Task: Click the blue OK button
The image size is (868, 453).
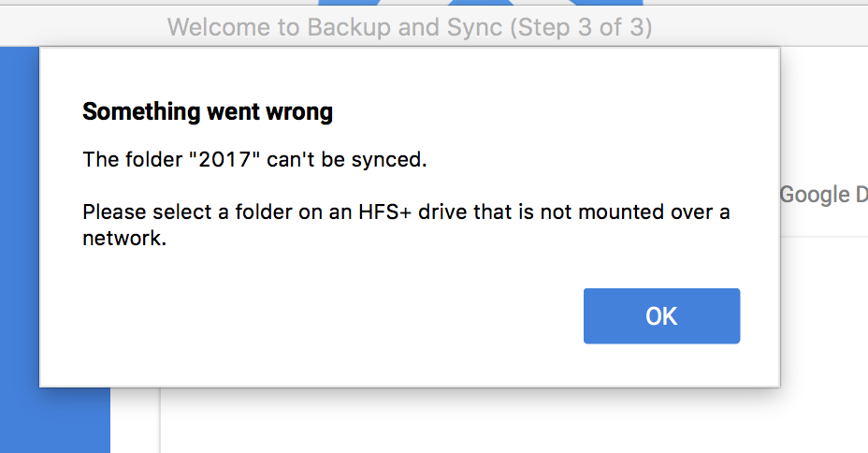Action: click(x=661, y=316)
